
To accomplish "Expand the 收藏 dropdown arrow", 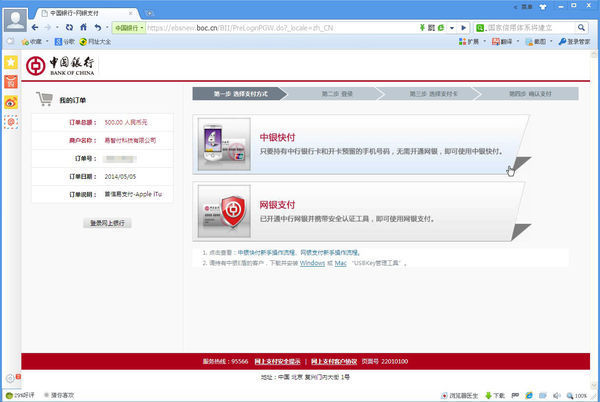I will [x=47, y=41].
